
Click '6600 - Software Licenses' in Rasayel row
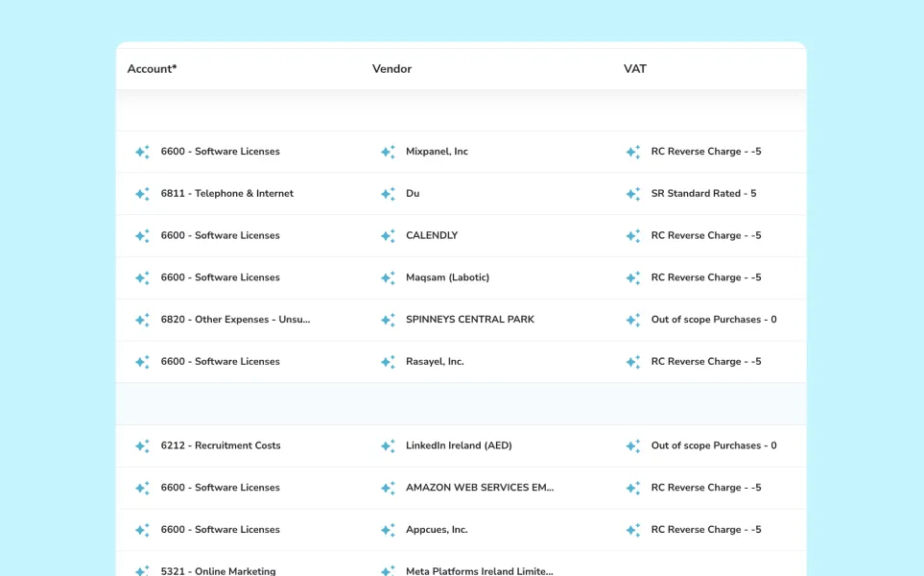pyautogui.click(x=220, y=361)
